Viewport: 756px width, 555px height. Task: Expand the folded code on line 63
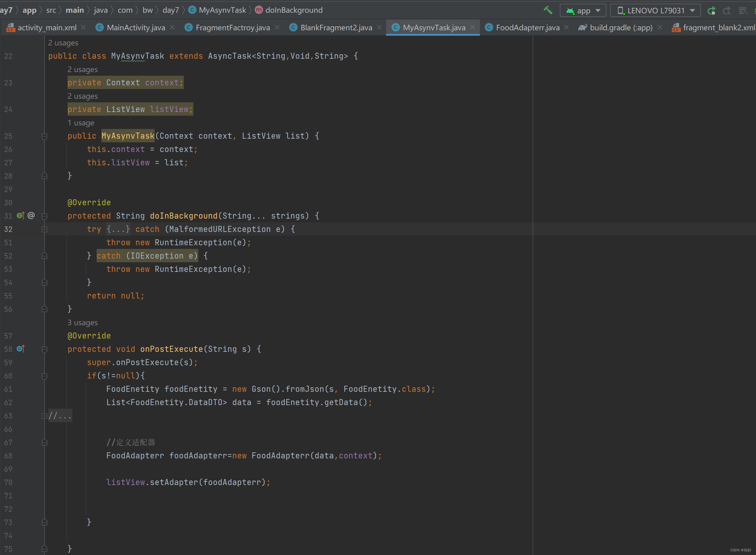click(45, 416)
